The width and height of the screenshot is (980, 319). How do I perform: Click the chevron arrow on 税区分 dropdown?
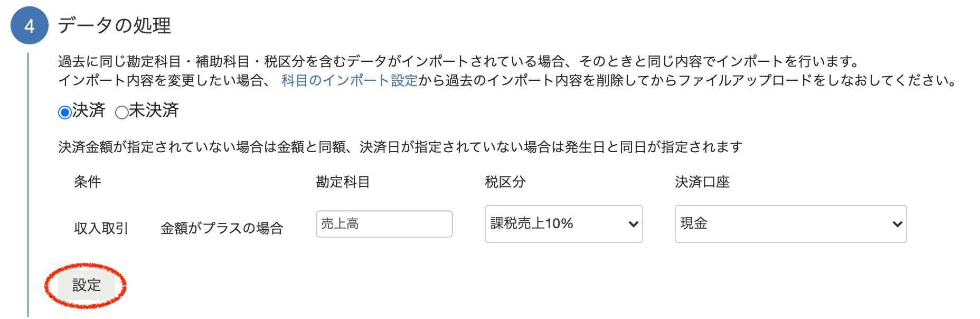click(633, 224)
